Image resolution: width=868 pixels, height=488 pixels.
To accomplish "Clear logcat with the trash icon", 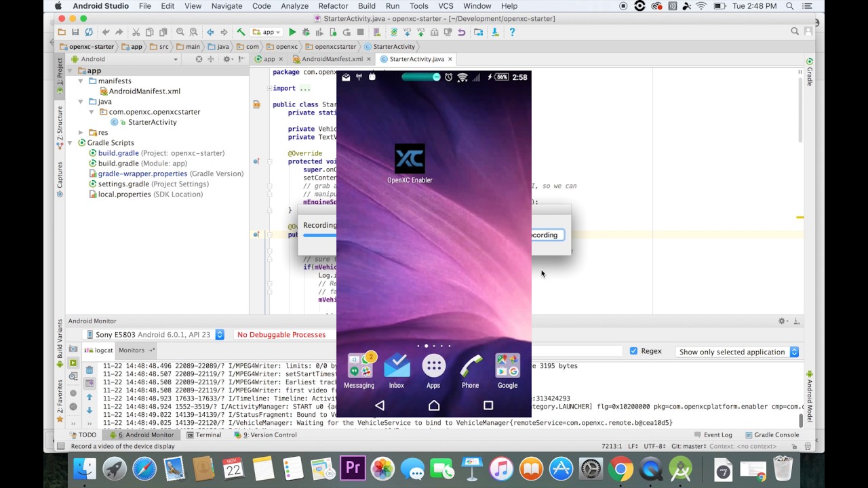I will (90, 370).
